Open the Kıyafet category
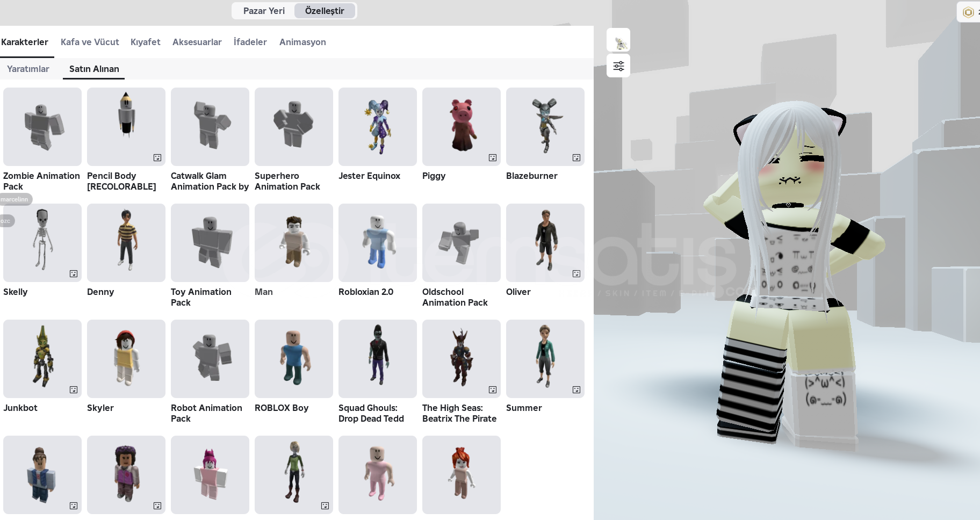 point(146,42)
